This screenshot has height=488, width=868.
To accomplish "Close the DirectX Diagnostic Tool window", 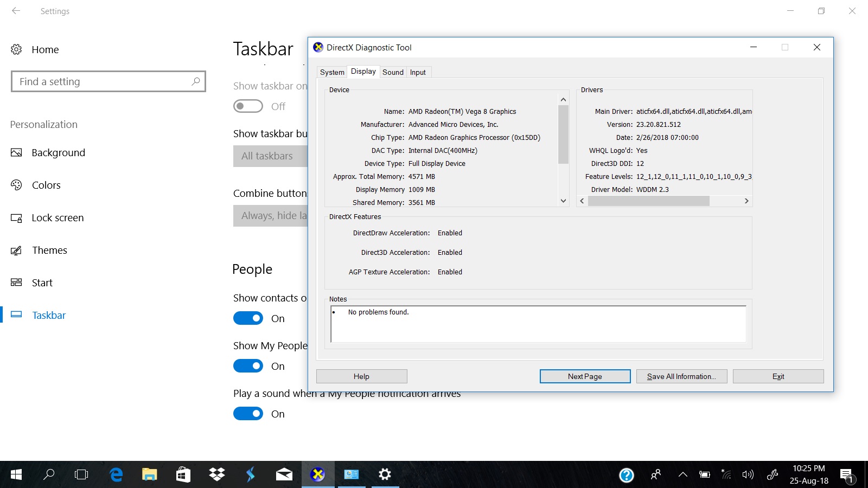I will pyautogui.click(x=817, y=47).
